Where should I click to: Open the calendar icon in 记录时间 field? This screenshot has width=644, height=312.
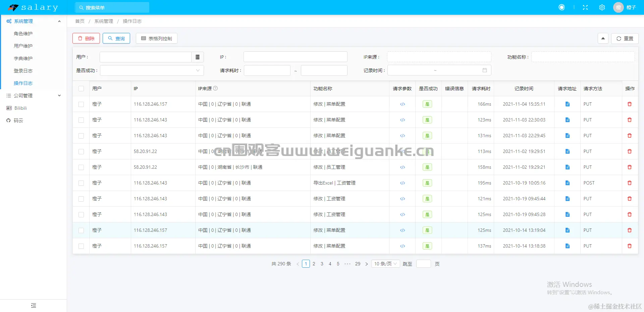[485, 70]
